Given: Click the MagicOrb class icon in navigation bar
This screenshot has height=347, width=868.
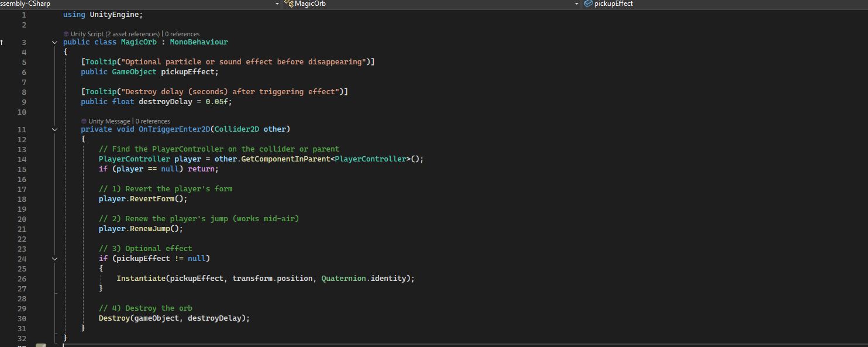Looking at the screenshot, I should click(288, 4).
